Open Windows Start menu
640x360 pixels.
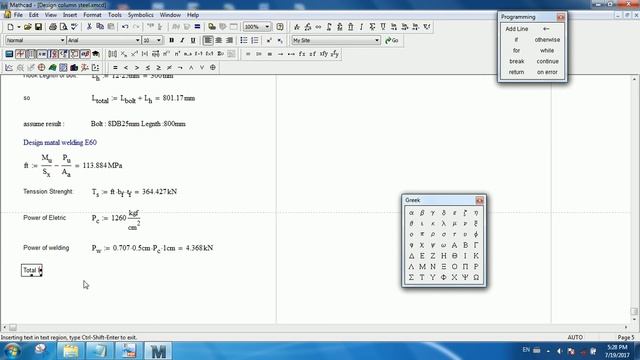coord(12,351)
